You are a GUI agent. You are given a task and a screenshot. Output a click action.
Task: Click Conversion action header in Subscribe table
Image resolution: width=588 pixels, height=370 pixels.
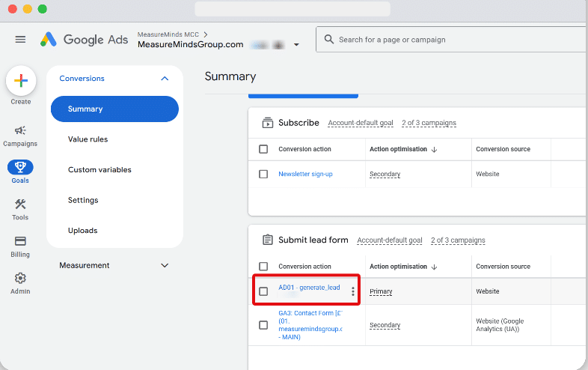click(304, 149)
